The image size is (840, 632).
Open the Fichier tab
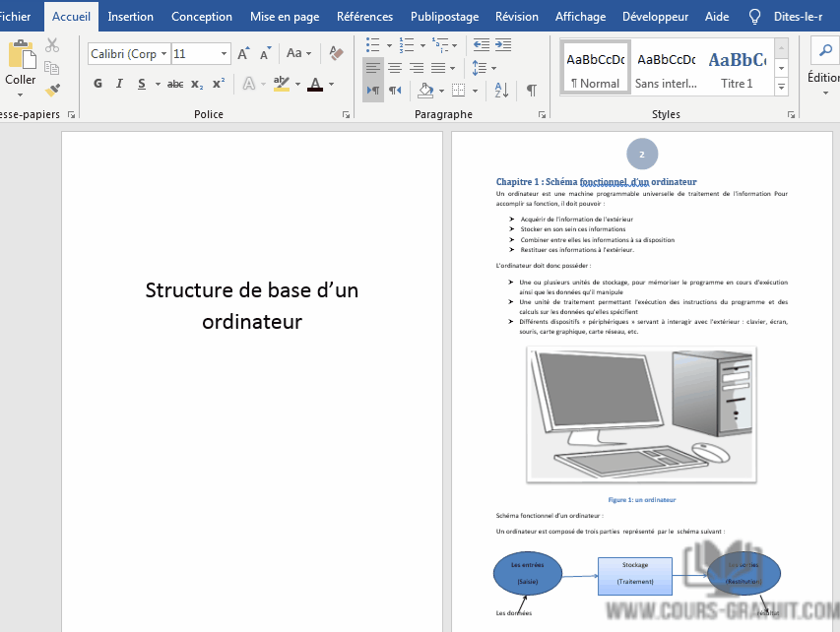(x=15, y=17)
